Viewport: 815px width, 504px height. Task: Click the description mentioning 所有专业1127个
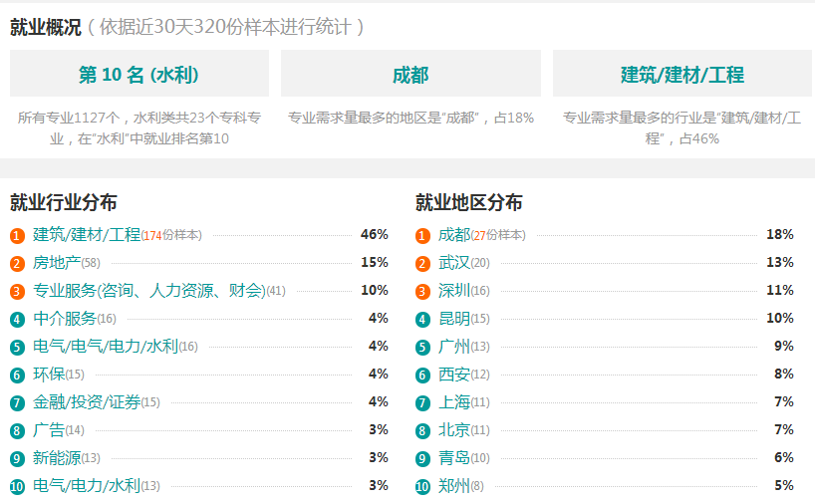click(x=139, y=128)
